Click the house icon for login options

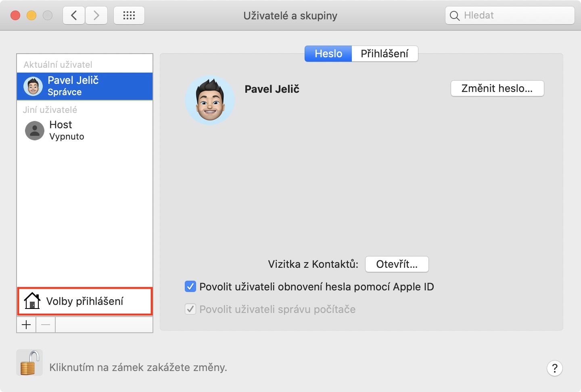click(x=32, y=301)
